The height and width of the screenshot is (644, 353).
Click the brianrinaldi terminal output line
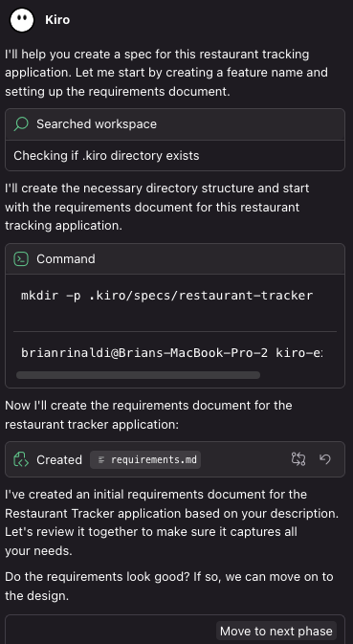[x=171, y=352]
